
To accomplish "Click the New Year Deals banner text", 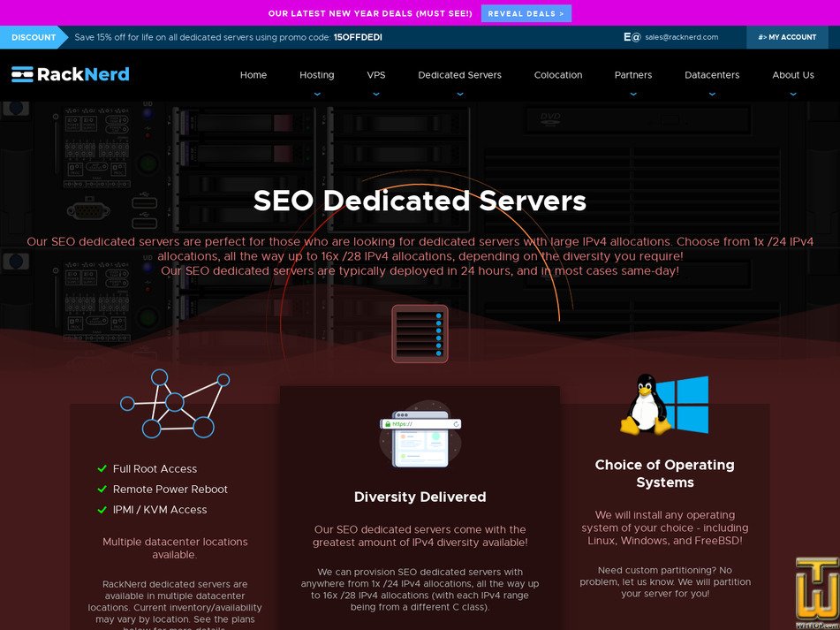I will 370,13.
